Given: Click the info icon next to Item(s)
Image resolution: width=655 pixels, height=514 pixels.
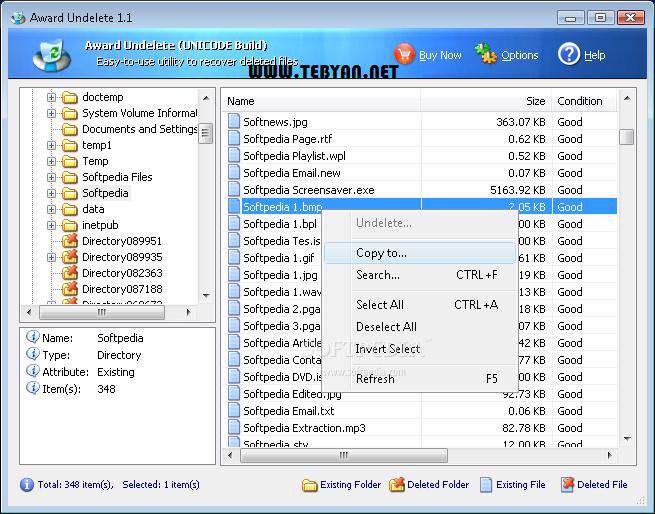Looking at the screenshot, I should [33, 388].
